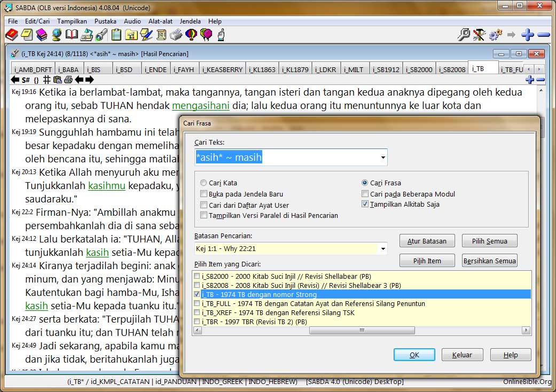
Task: Switch to the i_KEASBERRY tab
Action: tap(223, 69)
